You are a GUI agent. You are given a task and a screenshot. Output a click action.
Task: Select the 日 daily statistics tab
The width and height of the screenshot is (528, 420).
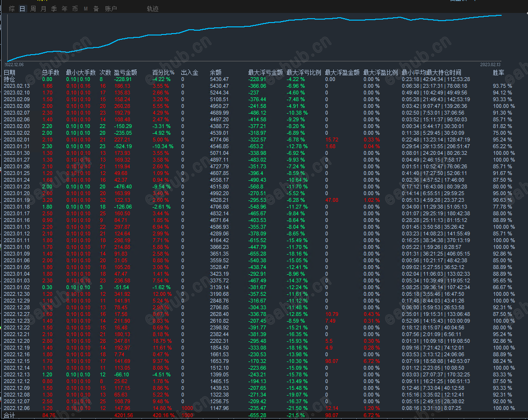point(22,9)
